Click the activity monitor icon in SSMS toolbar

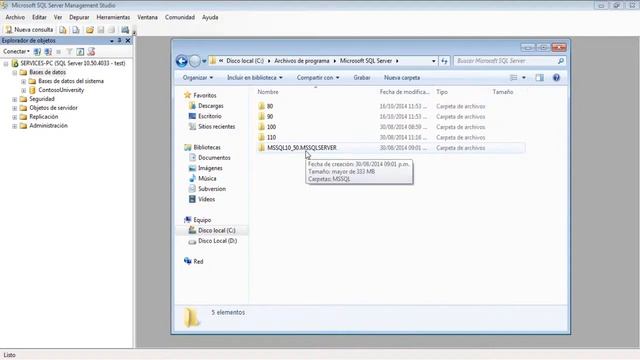pos(125,30)
